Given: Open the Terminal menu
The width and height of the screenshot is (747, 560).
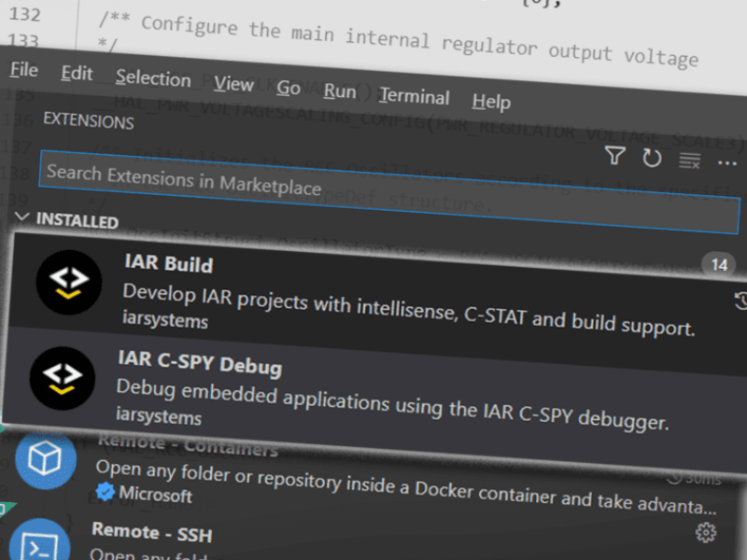Looking at the screenshot, I should tap(414, 96).
